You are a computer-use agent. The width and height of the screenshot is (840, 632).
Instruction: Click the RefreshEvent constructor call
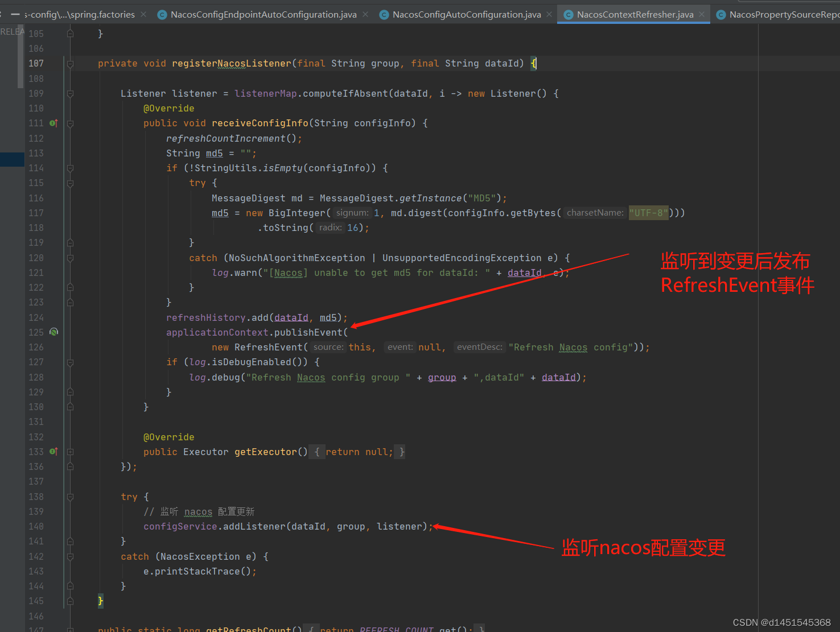coord(269,347)
